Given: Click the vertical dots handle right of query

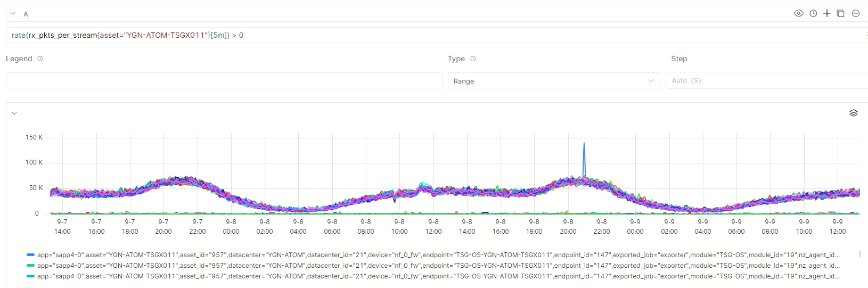Looking at the screenshot, I should tap(866, 35).
